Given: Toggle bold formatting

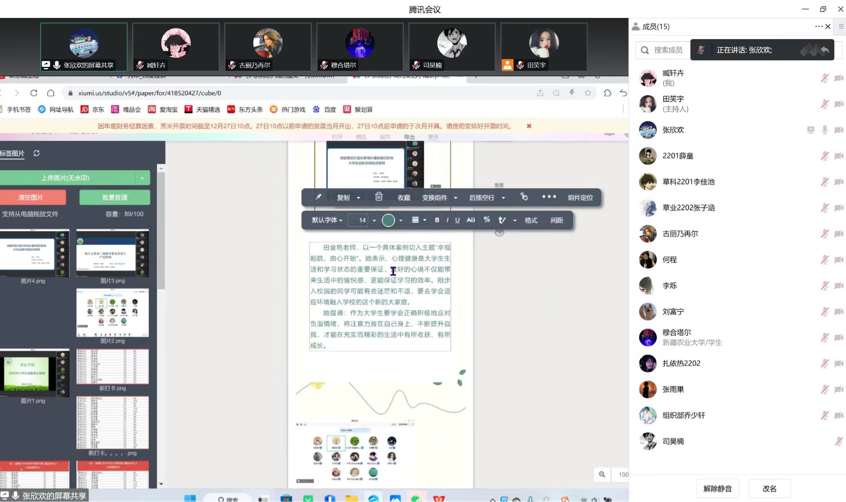Looking at the screenshot, I should (x=437, y=220).
